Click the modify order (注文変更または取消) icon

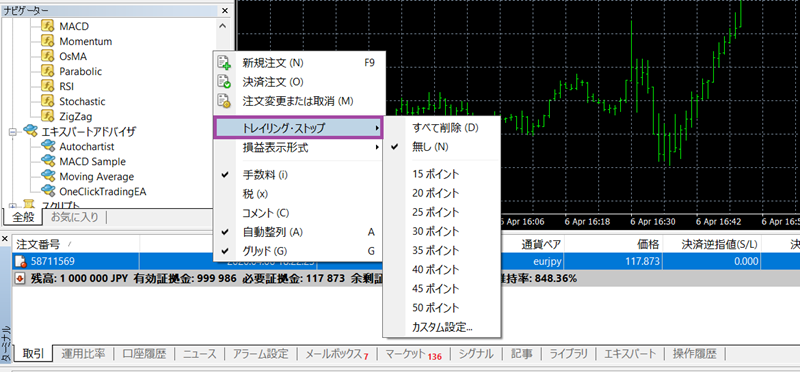click(224, 101)
